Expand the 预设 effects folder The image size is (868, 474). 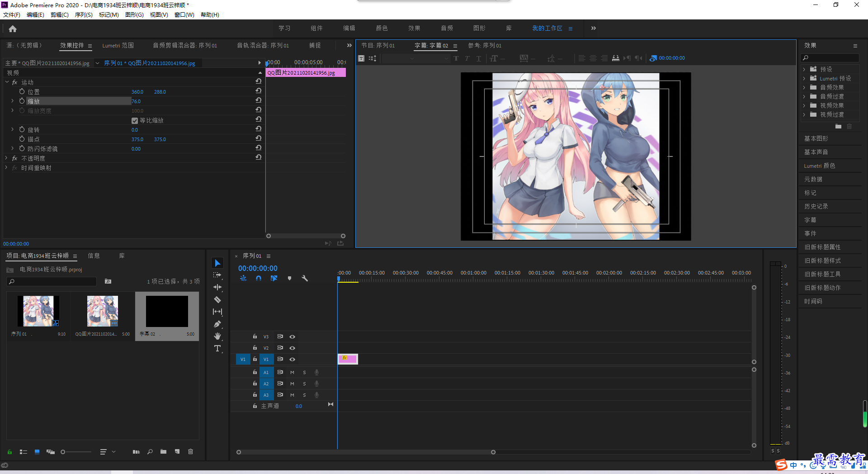[x=804, y=69]
